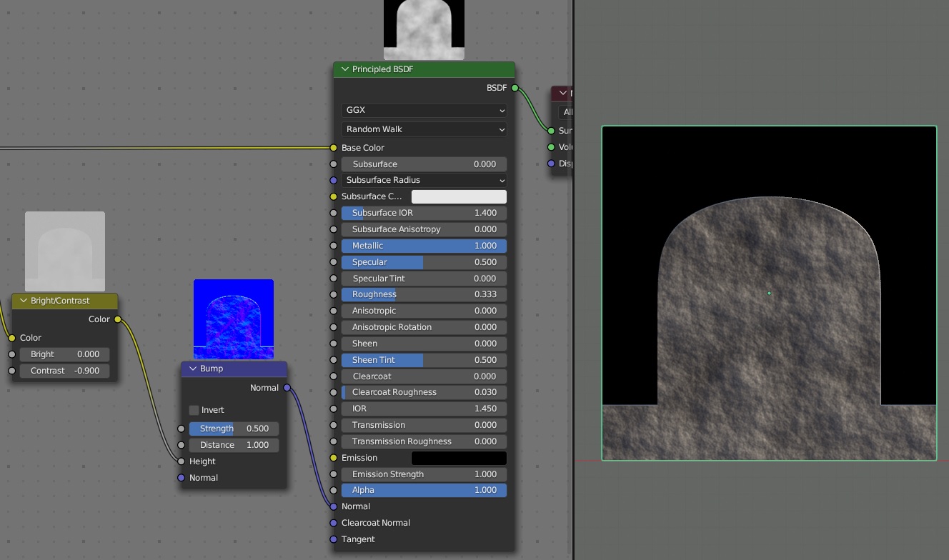Image resolution: width=949 pixels, height=560 pixels.
Task: Collapse the Bright/Contrast node
Action: (x=24, y=301)
